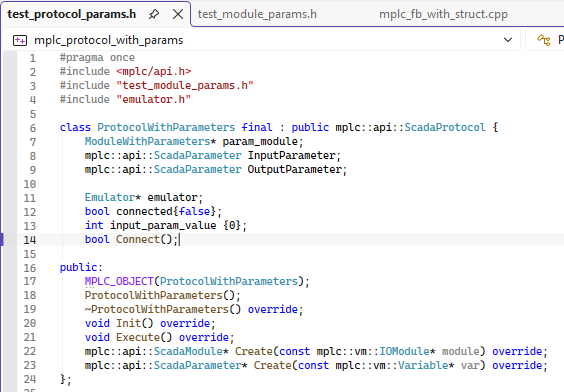Switch to test_module_params.h tab

coord(257,14)
